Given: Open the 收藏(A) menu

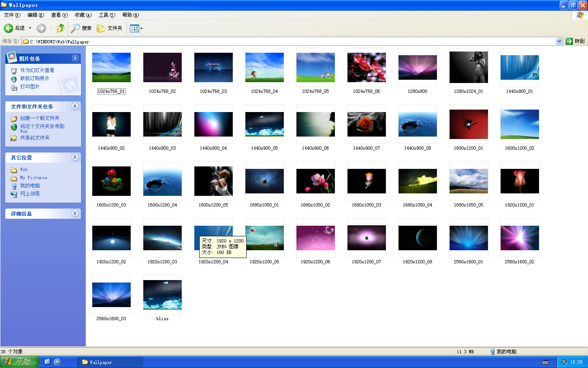Looking at the screenshot, I should pyautogui.click(x=83, y=15).
